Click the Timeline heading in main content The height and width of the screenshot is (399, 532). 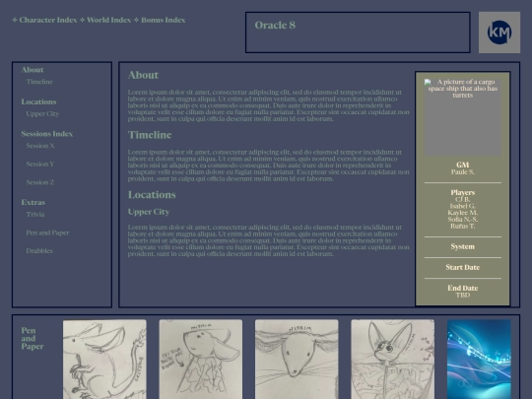(x=150, y=135)
